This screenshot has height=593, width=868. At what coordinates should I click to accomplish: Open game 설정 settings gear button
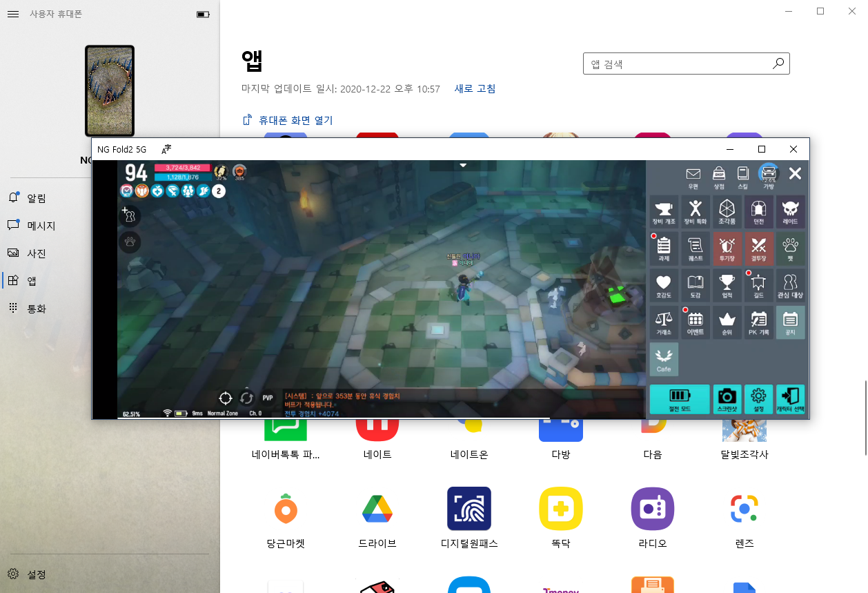759,399
